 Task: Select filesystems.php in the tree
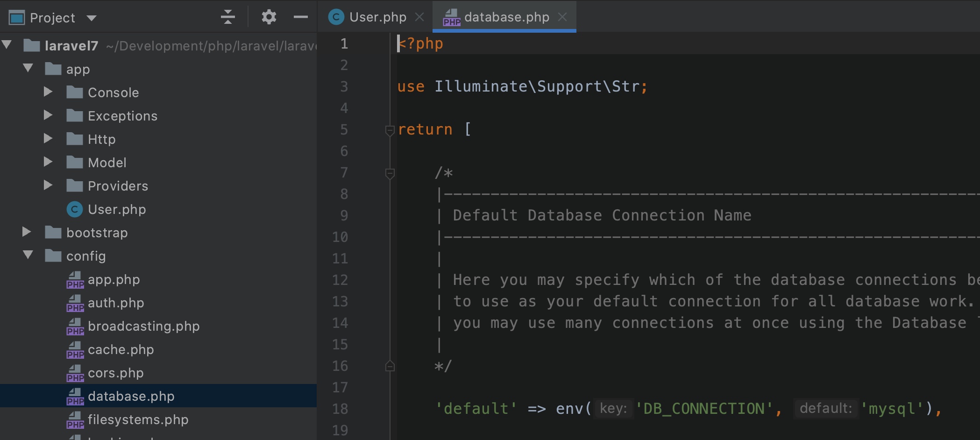138,419
